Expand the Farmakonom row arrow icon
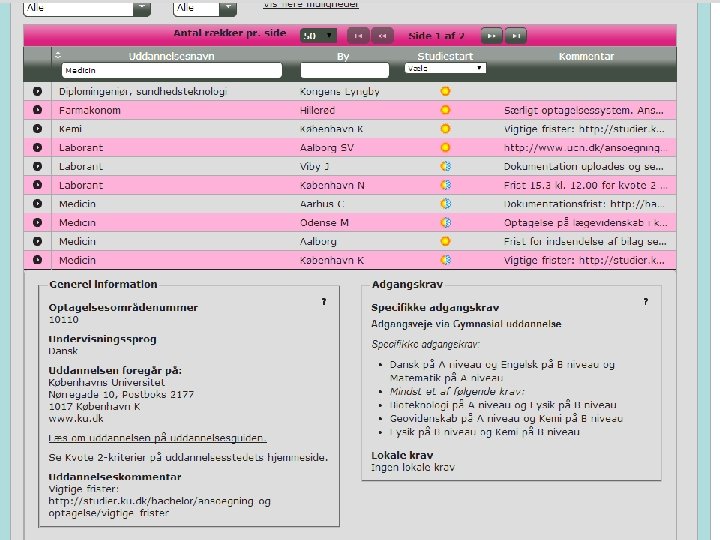Image resolution: width=720 pixels, height=540 pixels. [x=37, y=110]
